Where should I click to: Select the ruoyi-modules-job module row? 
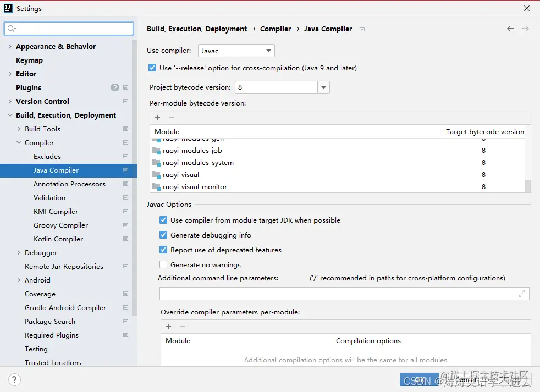338,151
